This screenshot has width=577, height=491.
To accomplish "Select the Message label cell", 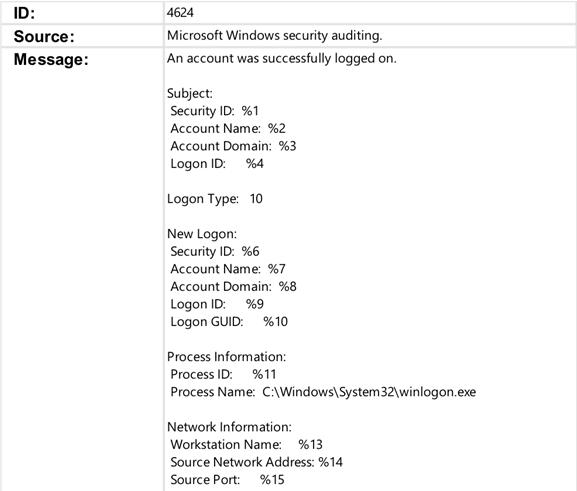I will [82, 269].
